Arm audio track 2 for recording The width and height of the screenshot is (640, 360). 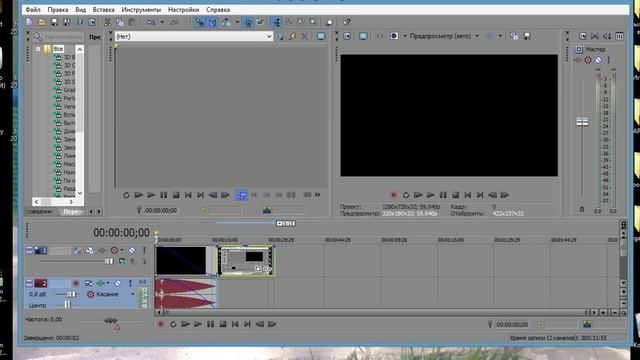coord(76,283)
